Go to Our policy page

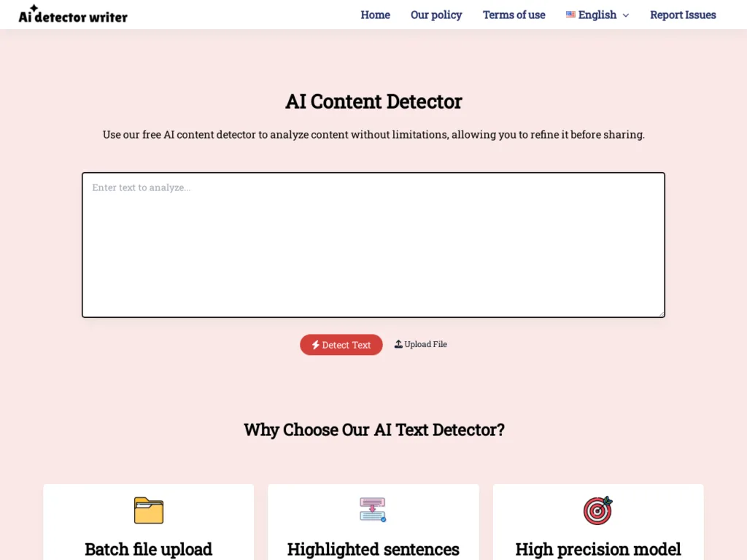coord(436,15)
